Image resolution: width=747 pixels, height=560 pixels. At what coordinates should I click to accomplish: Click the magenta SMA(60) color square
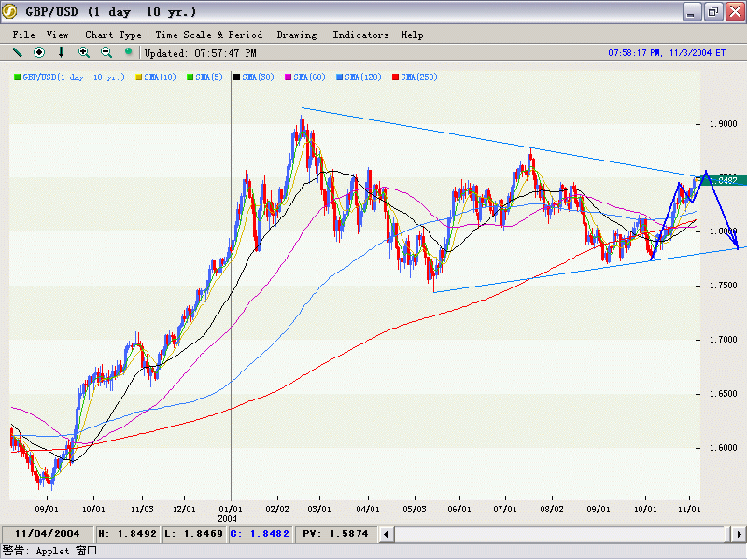coord(289,77)
